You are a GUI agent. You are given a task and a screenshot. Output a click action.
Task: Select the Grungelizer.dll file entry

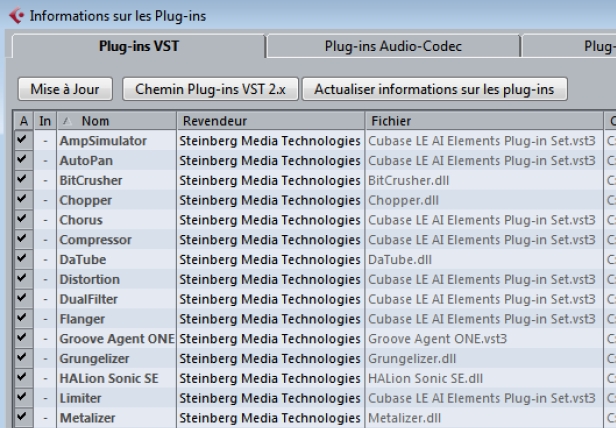pyautogui.click(x=412, y=358)
